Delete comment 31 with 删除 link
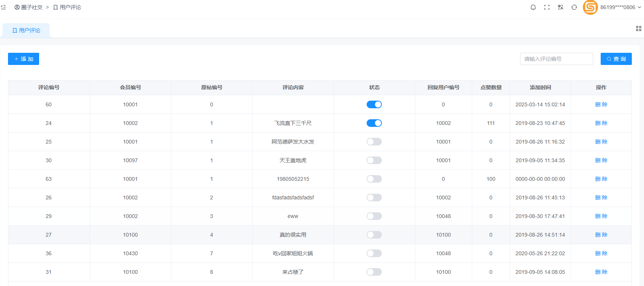This screenshot has width=644, height=286. point(601,272)
